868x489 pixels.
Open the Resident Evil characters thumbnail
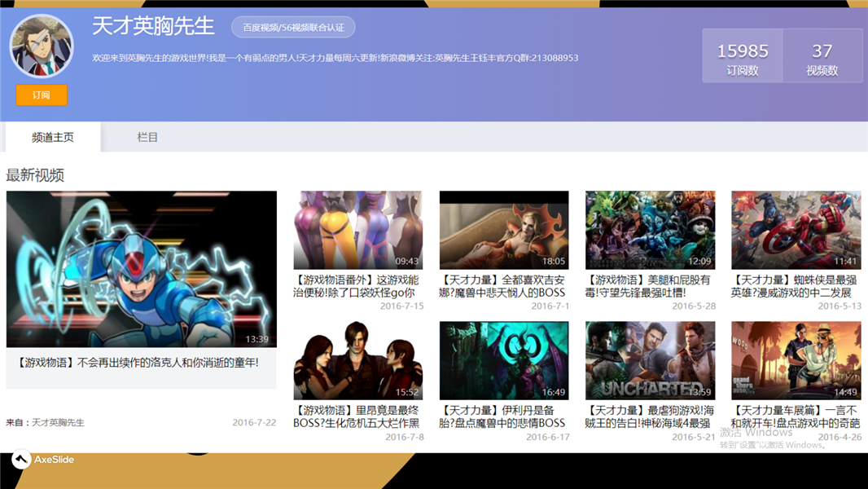click(357, 359)
